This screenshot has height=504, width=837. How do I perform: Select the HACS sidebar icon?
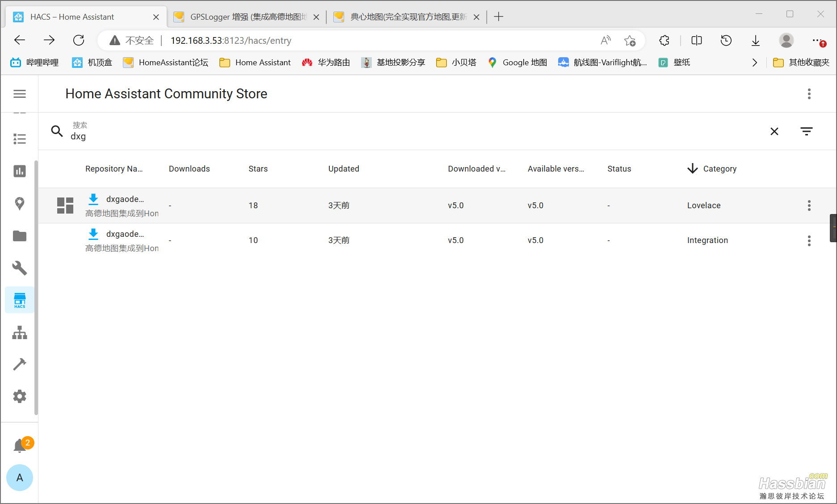[x=20, y=300]
